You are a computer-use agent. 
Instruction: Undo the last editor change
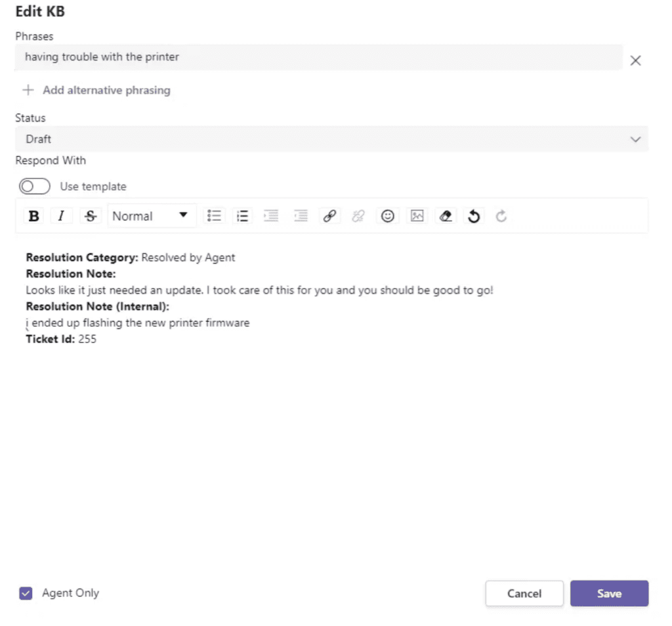coord(474,216)
